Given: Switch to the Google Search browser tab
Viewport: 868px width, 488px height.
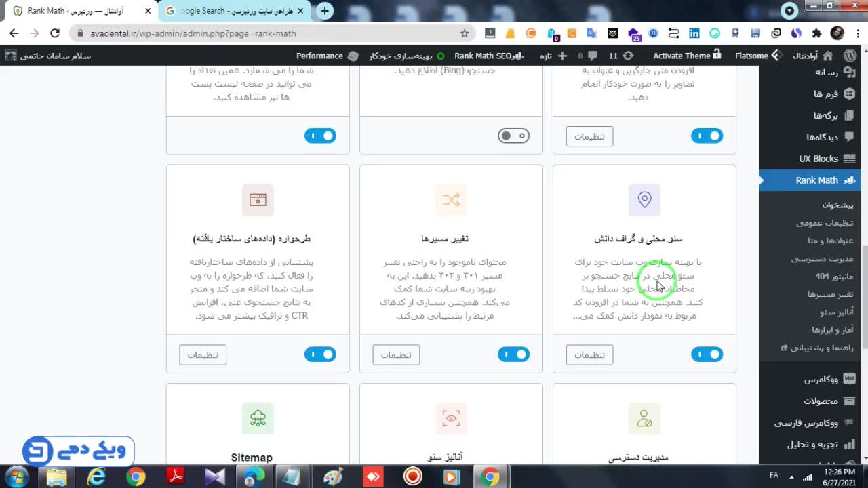Looking at the screenshot, I should 231,11.
